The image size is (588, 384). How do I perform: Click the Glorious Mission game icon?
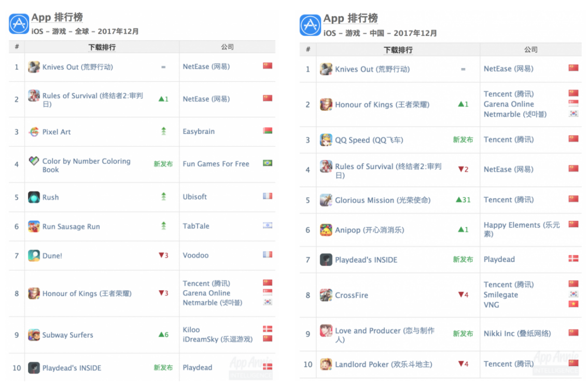point(326,200)
